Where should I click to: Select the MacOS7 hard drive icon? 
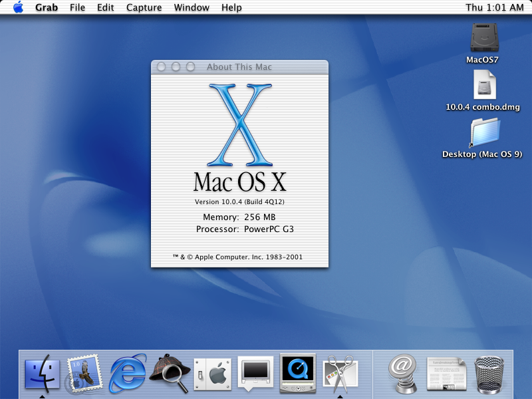484,37
